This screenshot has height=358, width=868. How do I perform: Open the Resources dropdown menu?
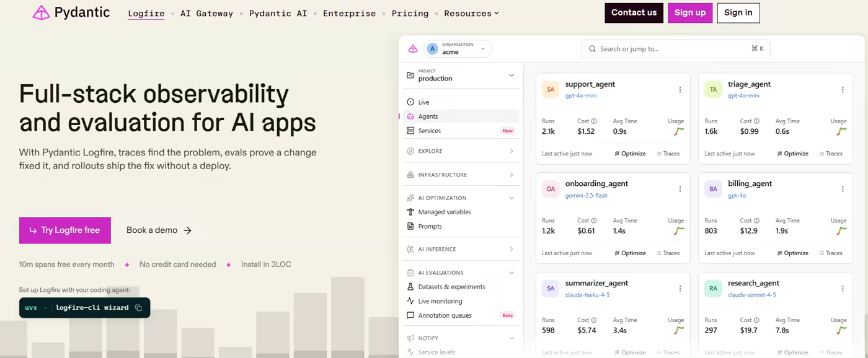[x=471, y=13]
